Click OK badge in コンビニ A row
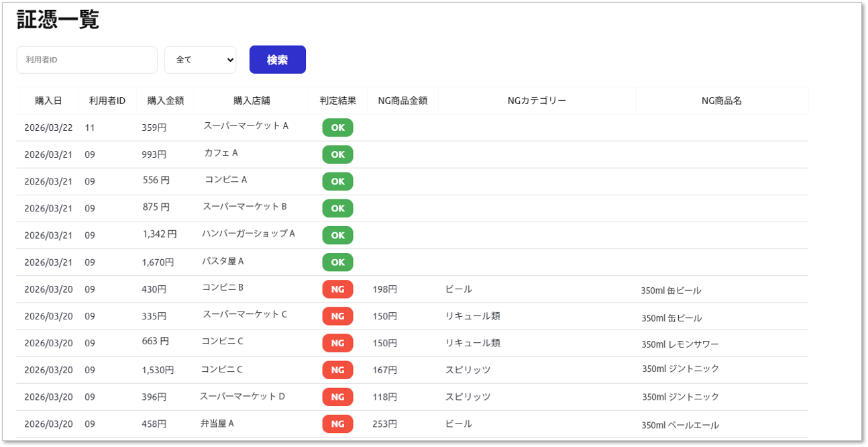This screenshot has width=868, height=447. tap(338, 181)
